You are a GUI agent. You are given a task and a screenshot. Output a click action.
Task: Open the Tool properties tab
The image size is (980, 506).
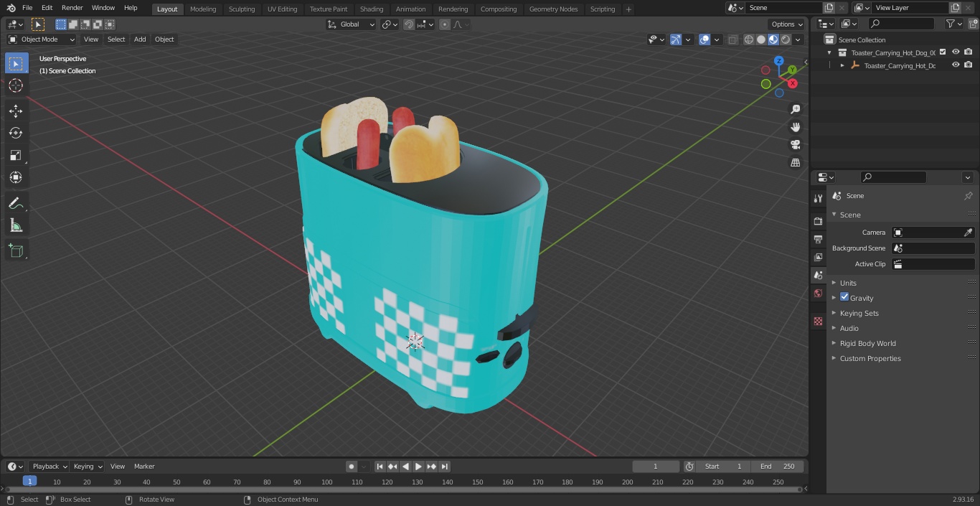click(x=818, y=198)
